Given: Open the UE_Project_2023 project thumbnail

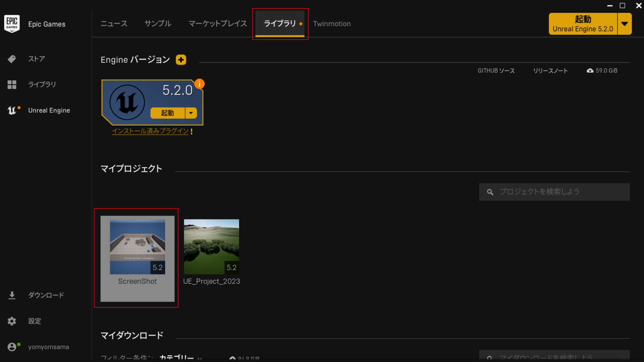Looking at the screenshot, I should click(211, 247).
